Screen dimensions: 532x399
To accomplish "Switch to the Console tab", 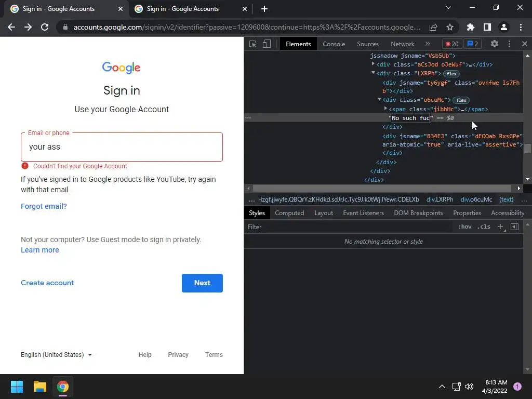I will [334, 44].
